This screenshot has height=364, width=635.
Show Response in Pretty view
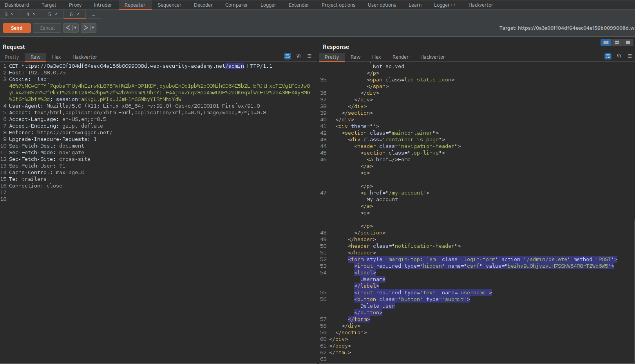332,57
